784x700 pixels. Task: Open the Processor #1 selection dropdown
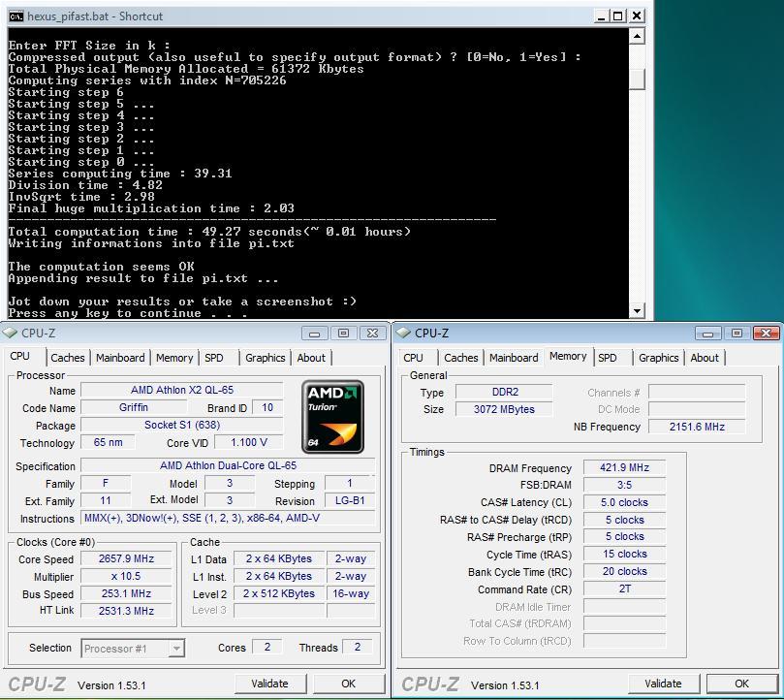coord(176,649)
